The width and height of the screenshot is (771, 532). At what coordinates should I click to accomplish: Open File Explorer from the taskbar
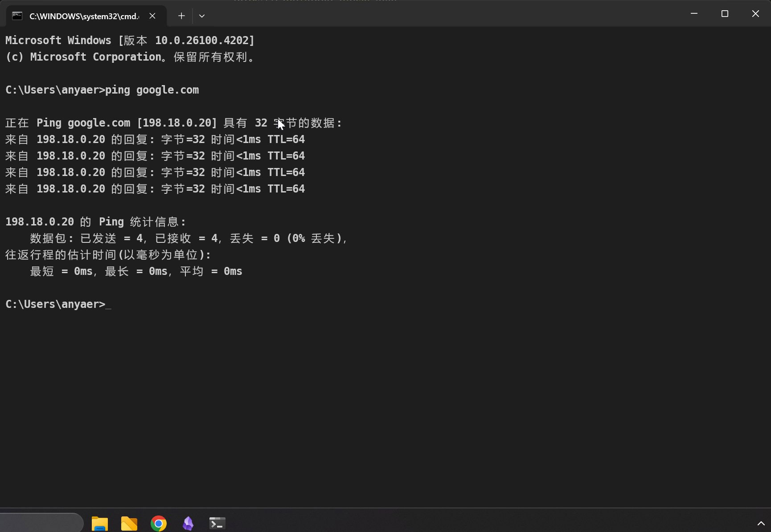(x=100, y=524)
